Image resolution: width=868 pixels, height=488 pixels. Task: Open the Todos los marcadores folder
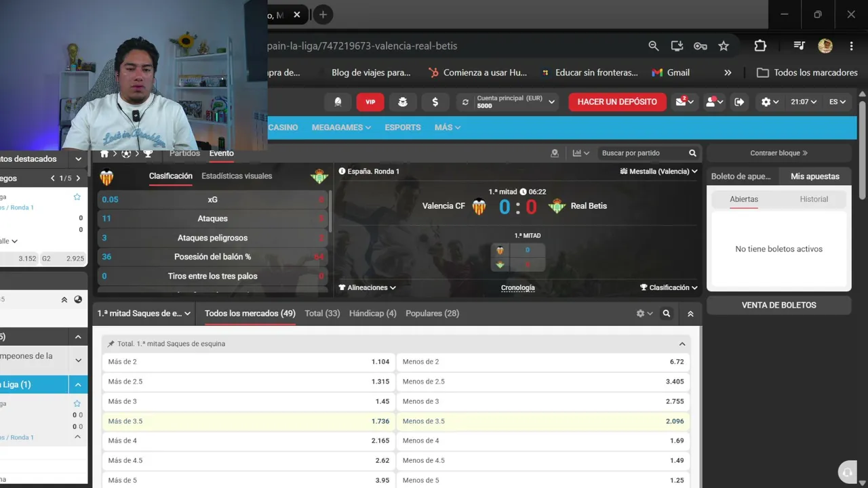point(808,73)
